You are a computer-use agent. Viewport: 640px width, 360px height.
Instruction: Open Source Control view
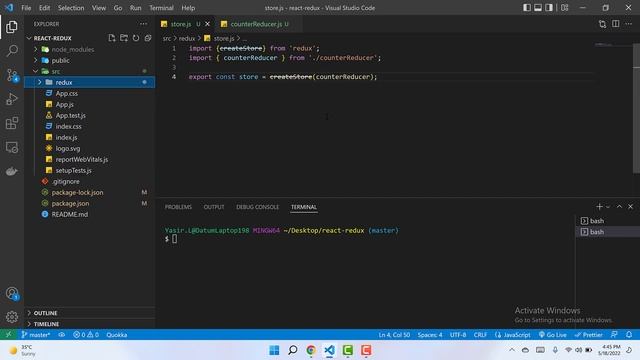click(12, 75)
